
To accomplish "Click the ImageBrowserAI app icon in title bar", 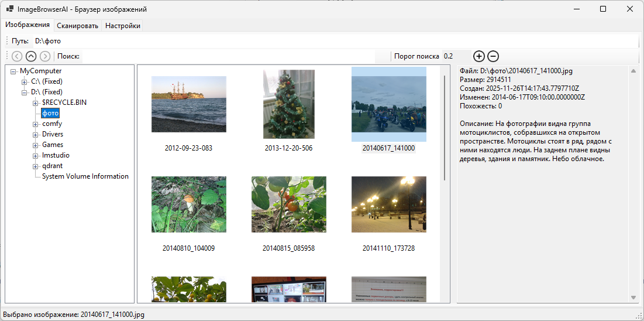I will 9,9.
